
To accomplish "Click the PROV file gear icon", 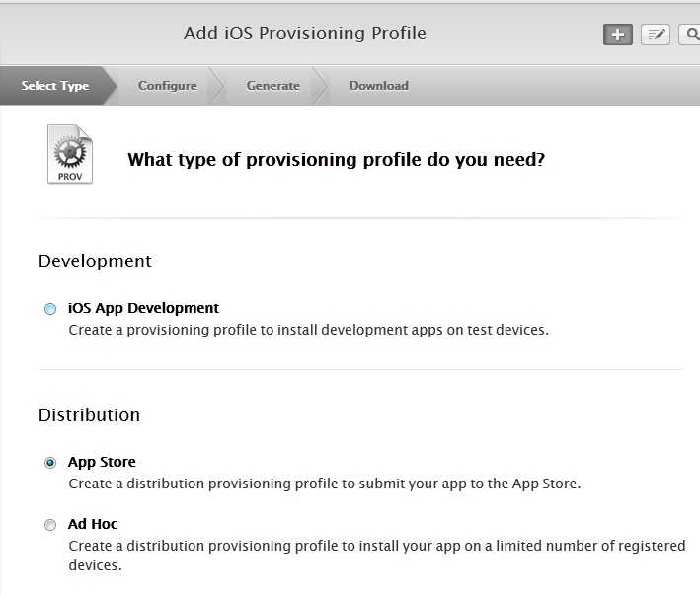I will point(70,154).
